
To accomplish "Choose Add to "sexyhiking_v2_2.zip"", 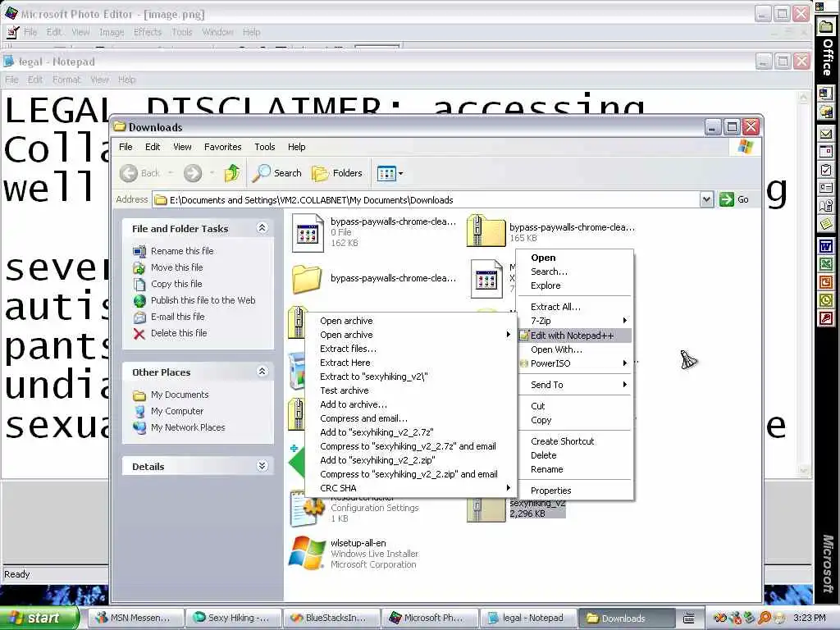I will [410, 460].
